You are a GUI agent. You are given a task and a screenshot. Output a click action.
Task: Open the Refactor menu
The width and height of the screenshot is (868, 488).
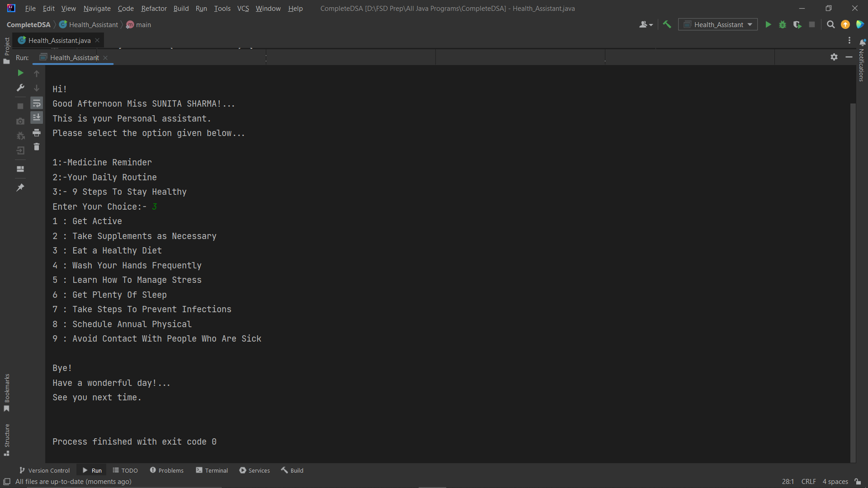(154, 8)
